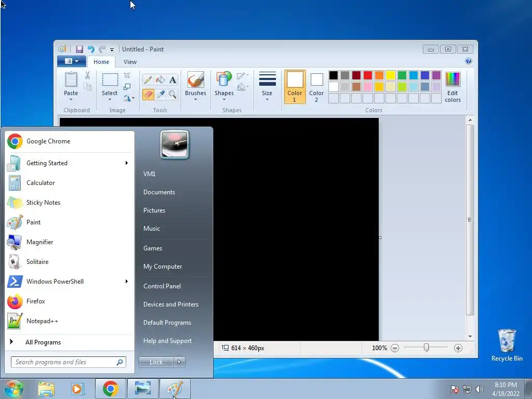Click the Brushes tool icon

(x=195, y=79)
